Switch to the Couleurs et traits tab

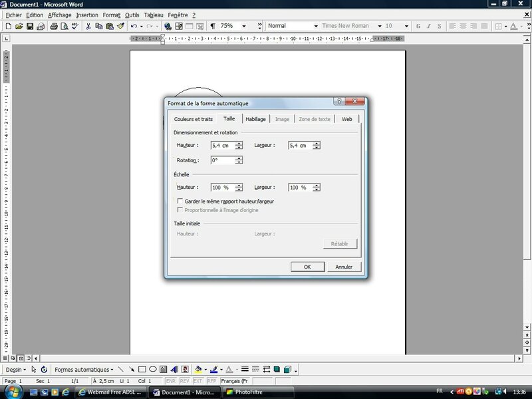point(193,119)
